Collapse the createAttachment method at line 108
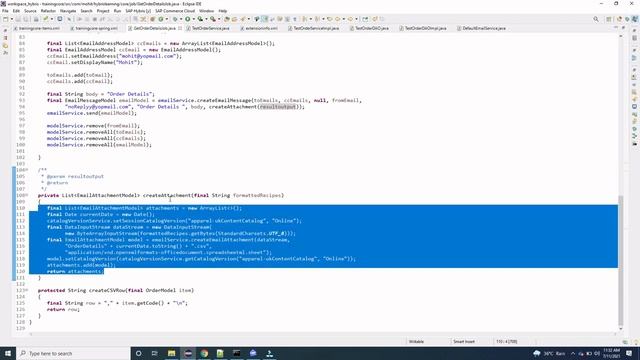The image size is (640, 360). [x=27, y=195]
